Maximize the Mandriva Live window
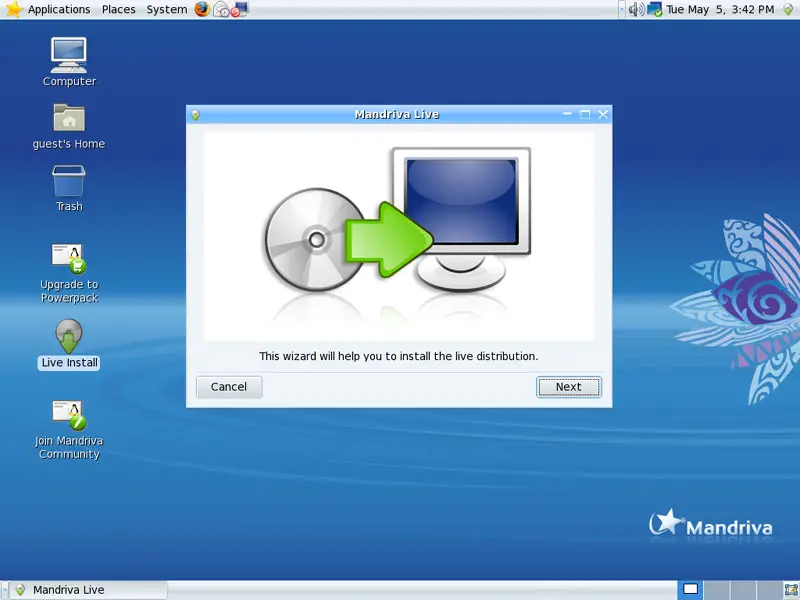 pos(585,114)
